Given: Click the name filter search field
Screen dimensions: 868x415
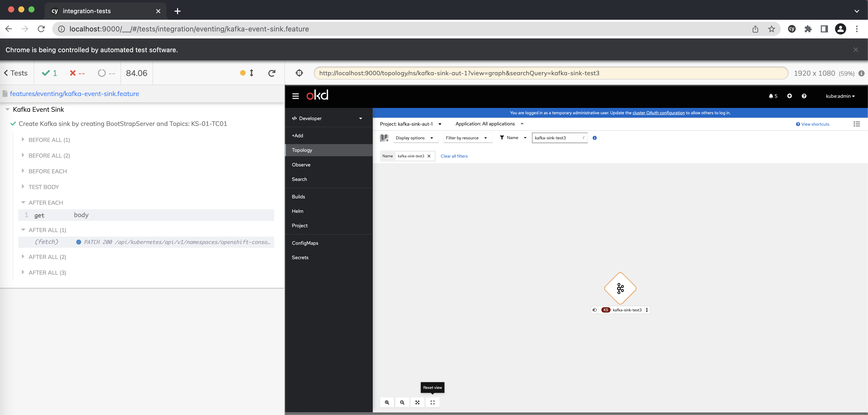Looking at the screenshot, I should click(x=557, y=138).
